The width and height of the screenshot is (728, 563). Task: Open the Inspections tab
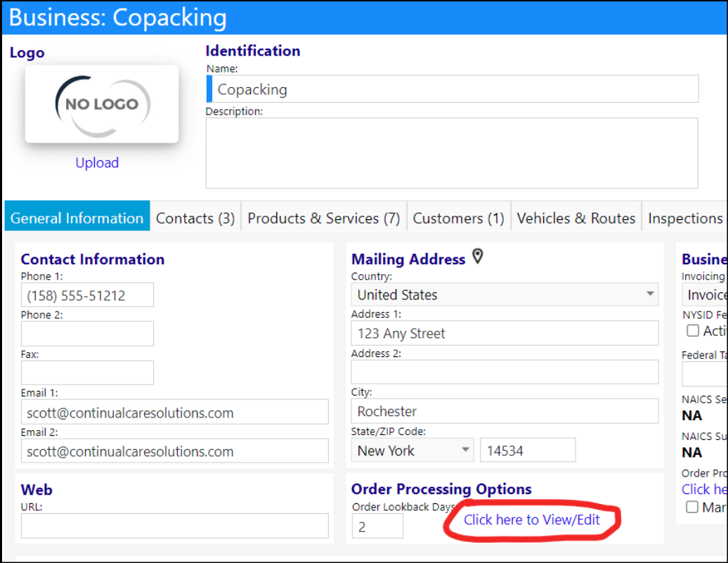685,216
